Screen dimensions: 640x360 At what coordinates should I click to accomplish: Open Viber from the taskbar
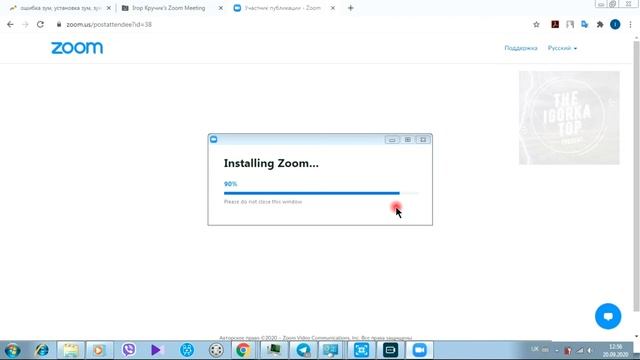tap(129, 350)
